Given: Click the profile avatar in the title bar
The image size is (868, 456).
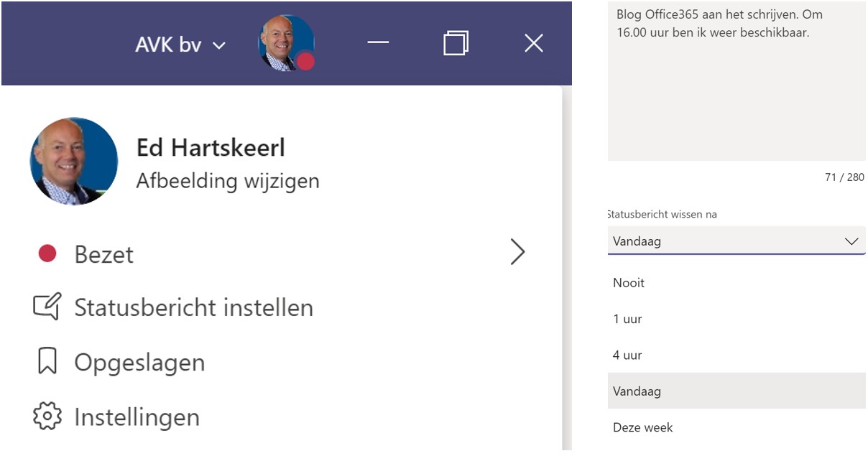Looking at the screenshot, I should click(284, 43).
